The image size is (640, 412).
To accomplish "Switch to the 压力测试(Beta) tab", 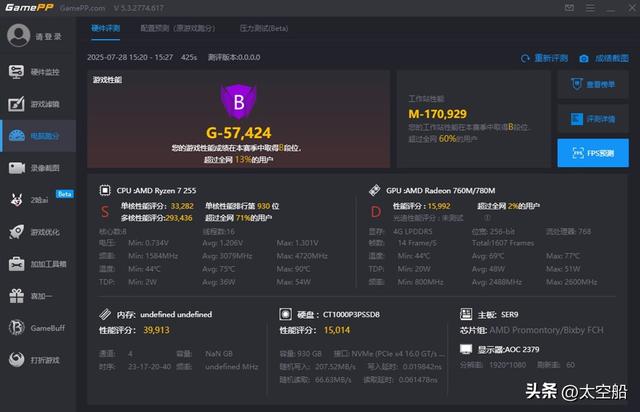I will click(x=264, y=28).
